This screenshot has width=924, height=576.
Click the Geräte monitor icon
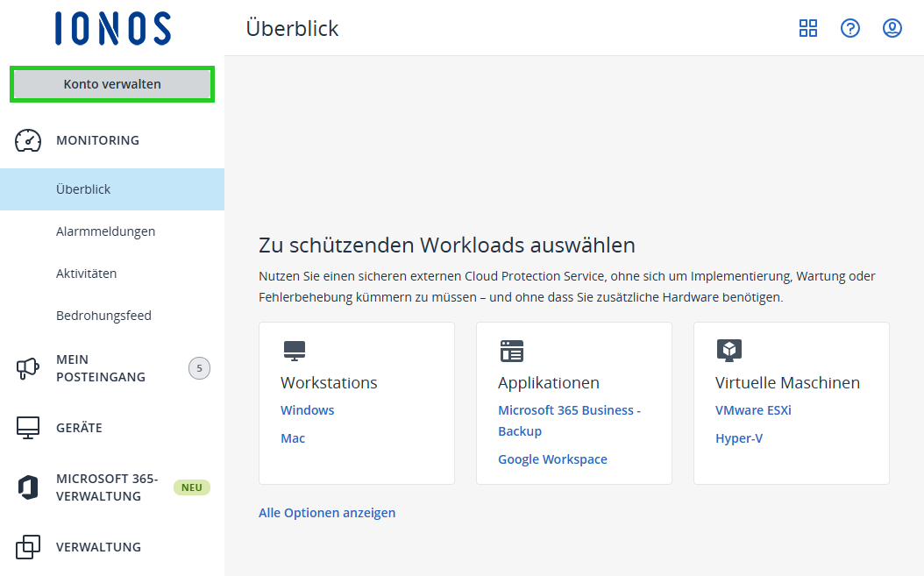tap(27, 427)
